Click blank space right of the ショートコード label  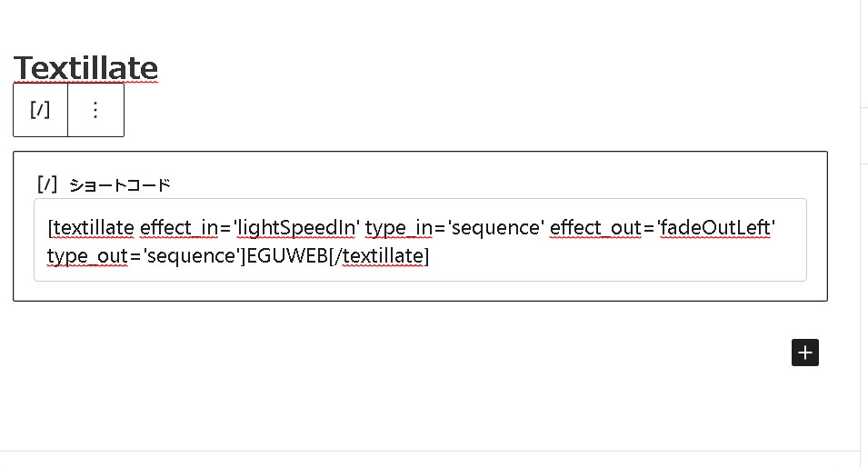click(454, 185)
